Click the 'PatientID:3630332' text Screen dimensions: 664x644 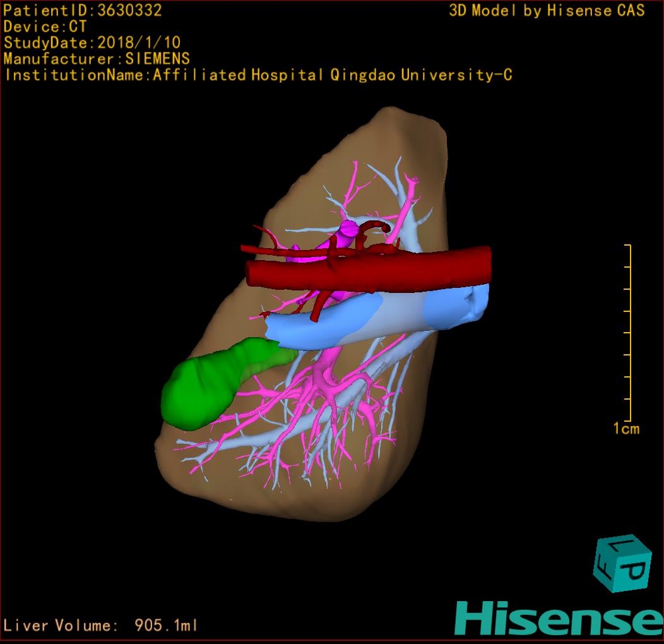click(83, 11)
